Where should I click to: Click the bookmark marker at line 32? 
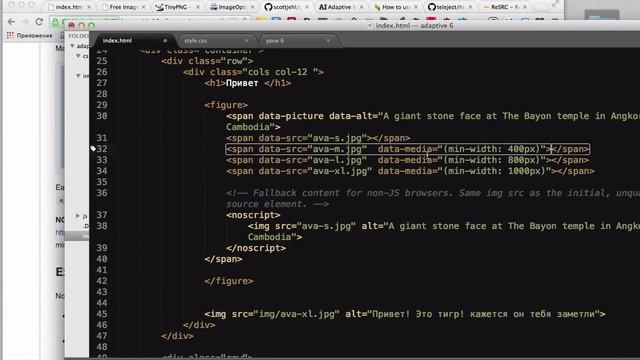click(93, 149)
